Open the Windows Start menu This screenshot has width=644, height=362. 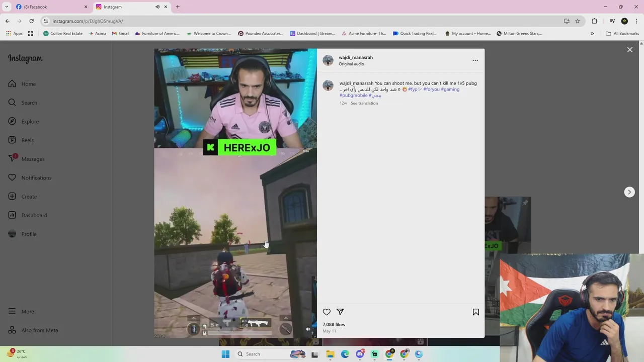[225, 354]
